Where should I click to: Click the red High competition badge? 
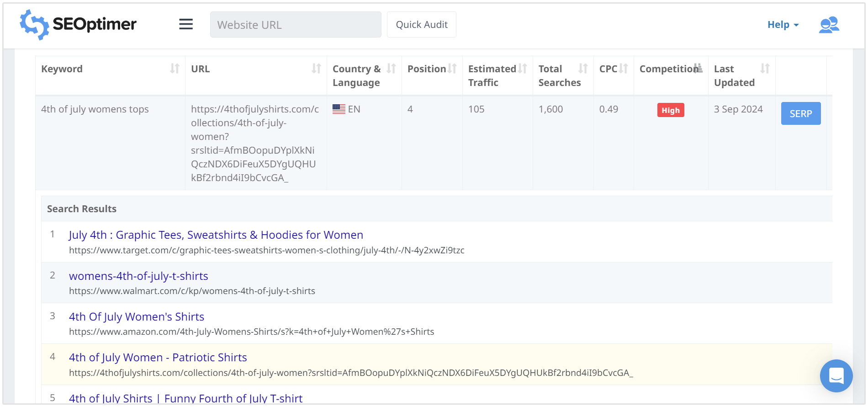pyautogui.click(x=670, y=110)
